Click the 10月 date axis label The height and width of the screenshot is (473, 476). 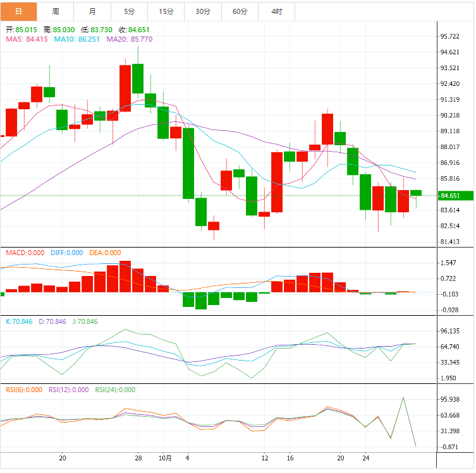[166, 458]
